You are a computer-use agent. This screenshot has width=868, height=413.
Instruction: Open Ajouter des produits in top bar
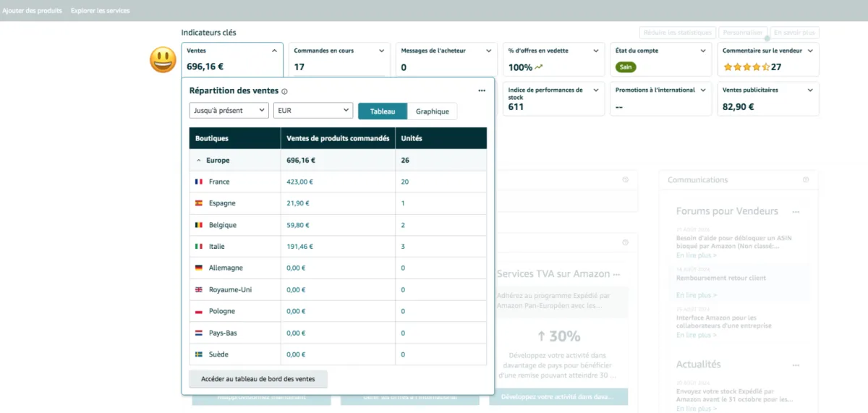(32, 11)
